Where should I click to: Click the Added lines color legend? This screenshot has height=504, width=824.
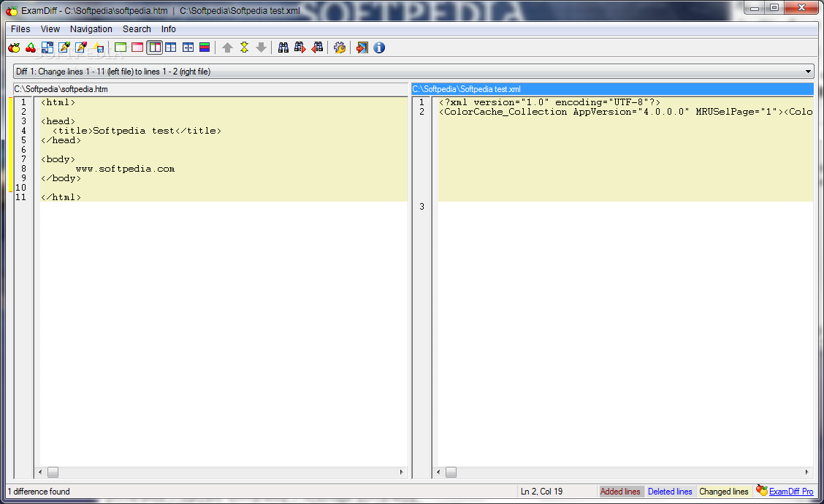click(x=620, y=492)
